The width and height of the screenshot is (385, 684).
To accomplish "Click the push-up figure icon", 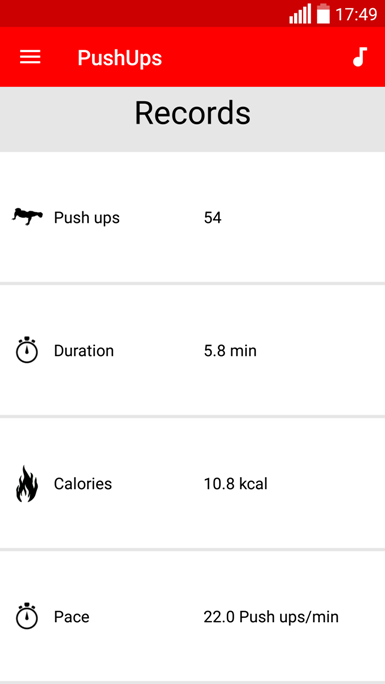I will pyautogui.click(x=27, y=217).
